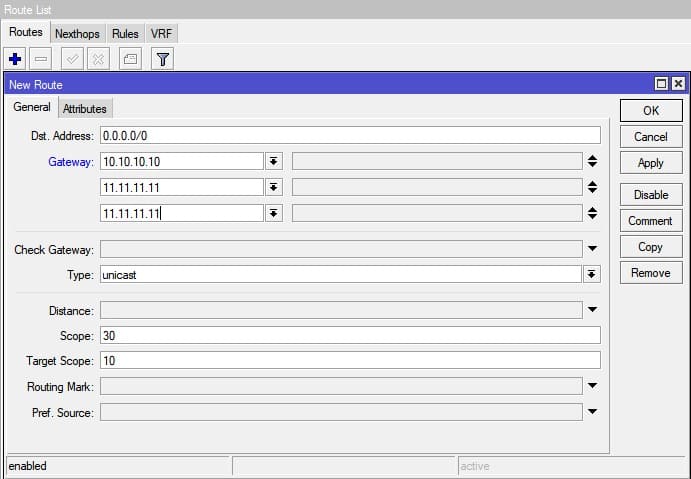Click the Scope field showing 30

(350, 335)
